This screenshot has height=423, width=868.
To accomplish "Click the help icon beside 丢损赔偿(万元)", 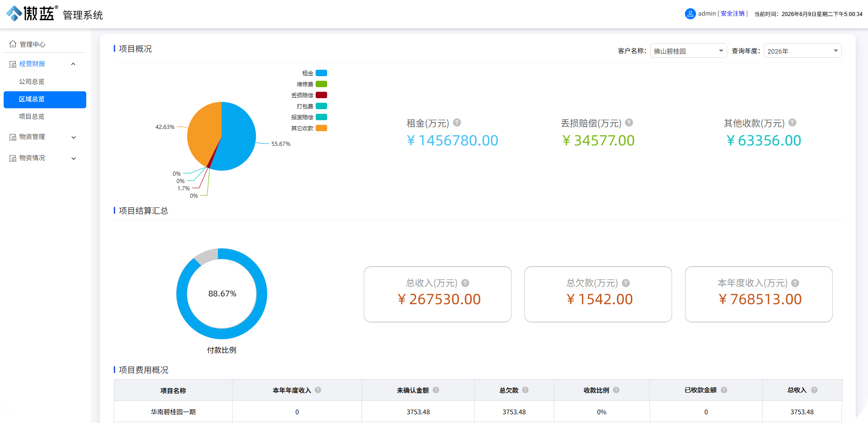I will coord(629,122).
